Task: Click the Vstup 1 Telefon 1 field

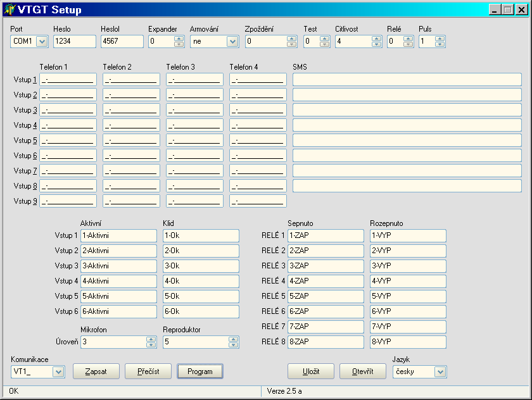Action: [68, 80]
